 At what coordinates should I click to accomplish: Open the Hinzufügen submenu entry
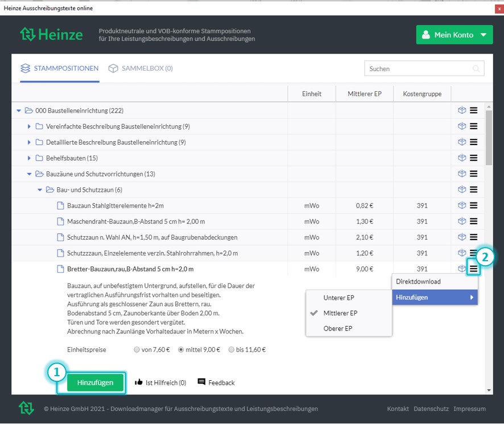tap(435, 297)
